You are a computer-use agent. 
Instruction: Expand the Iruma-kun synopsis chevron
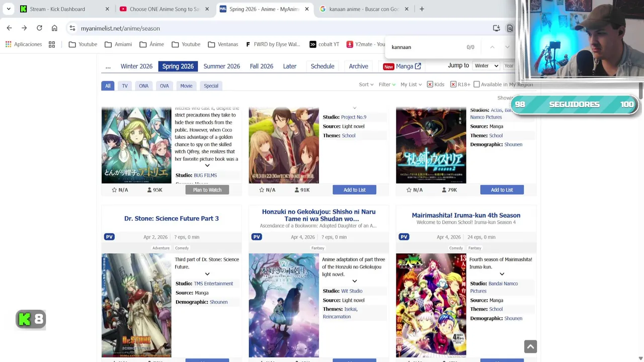502,274
